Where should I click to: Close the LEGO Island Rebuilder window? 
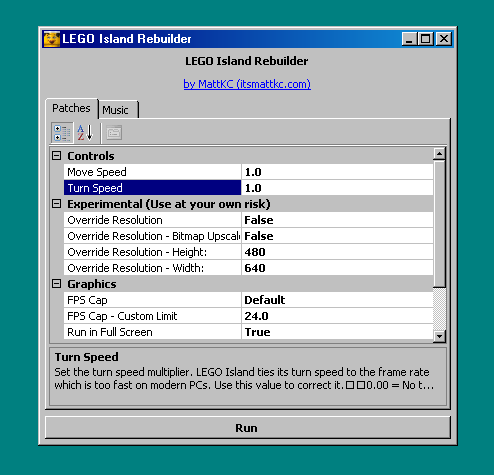pyautogui.click(x=444, y=39)
